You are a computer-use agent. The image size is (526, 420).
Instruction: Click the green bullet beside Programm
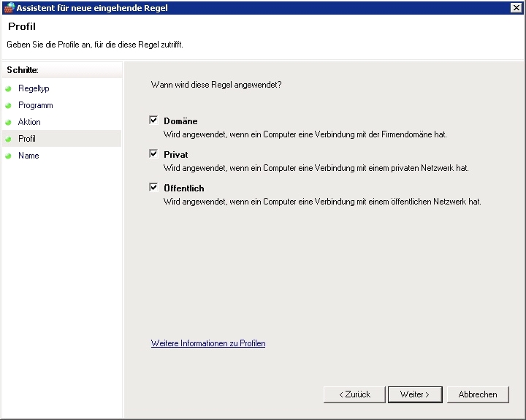9,105
